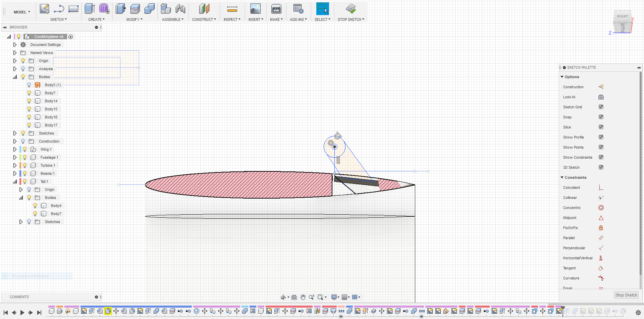
Task: Toggle the Show Constraints checkbox
Action: 601,157
